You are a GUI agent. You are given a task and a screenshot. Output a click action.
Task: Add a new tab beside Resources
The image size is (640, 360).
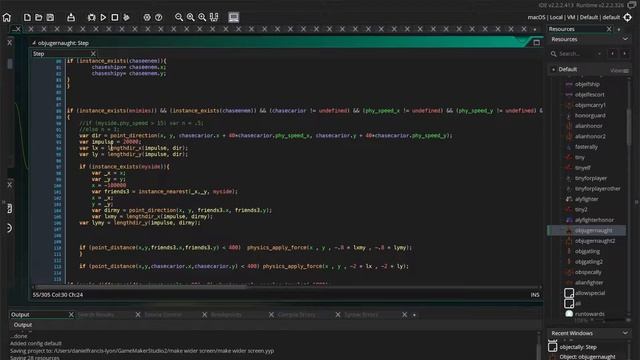pyautogui.click(x=619, y=29)
